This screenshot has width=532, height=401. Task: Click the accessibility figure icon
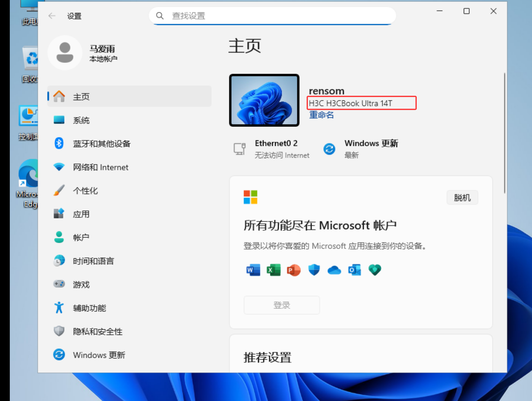click(59, 308)
